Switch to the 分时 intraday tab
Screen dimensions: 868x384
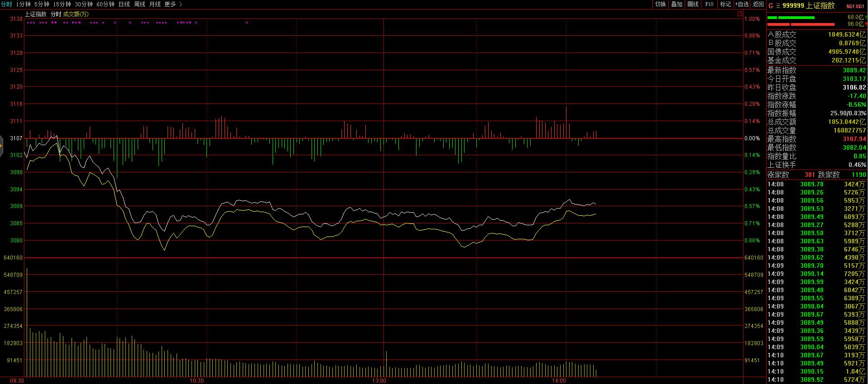[6, 4]
